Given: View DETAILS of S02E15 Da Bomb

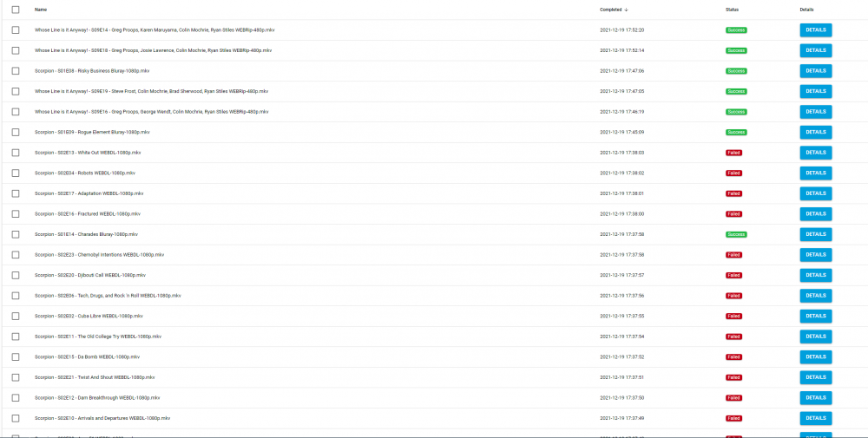Looking at the screenshot, I should (815, 357).
